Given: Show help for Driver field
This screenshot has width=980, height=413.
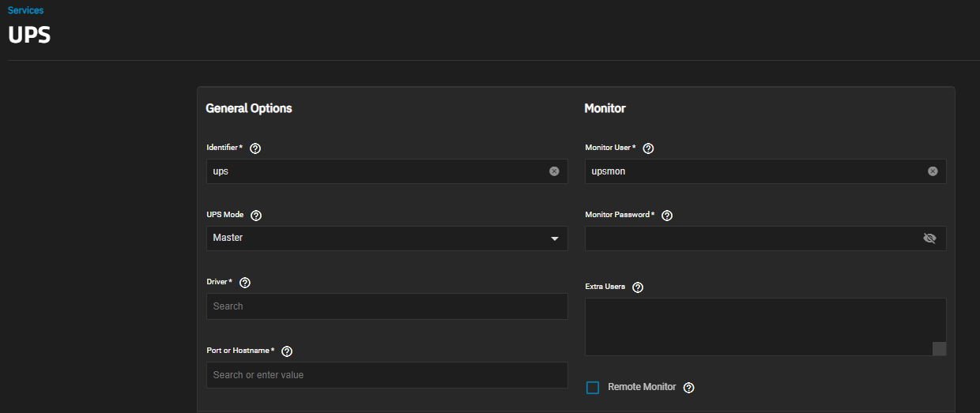Looking at the screenshot, I should click(245, 283).
